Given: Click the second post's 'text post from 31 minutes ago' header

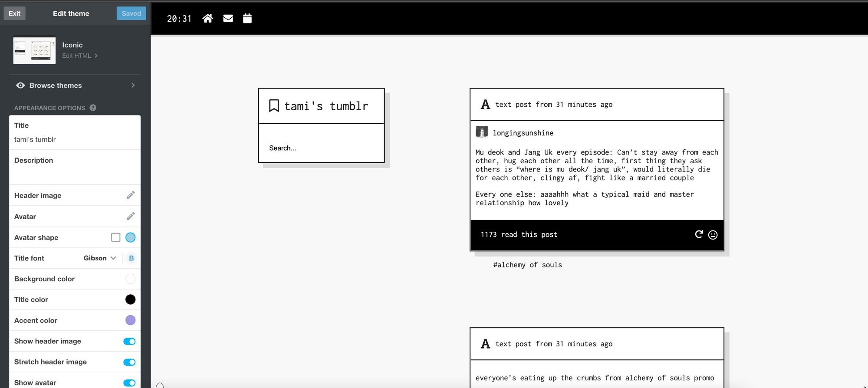Looking at the screenshot, I should pyautogui.click(x=554, y=344).
